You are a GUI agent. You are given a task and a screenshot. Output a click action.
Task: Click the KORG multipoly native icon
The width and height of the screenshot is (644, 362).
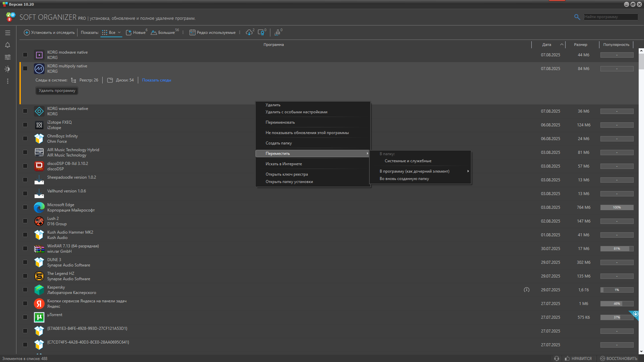click(x=39, y=69)
